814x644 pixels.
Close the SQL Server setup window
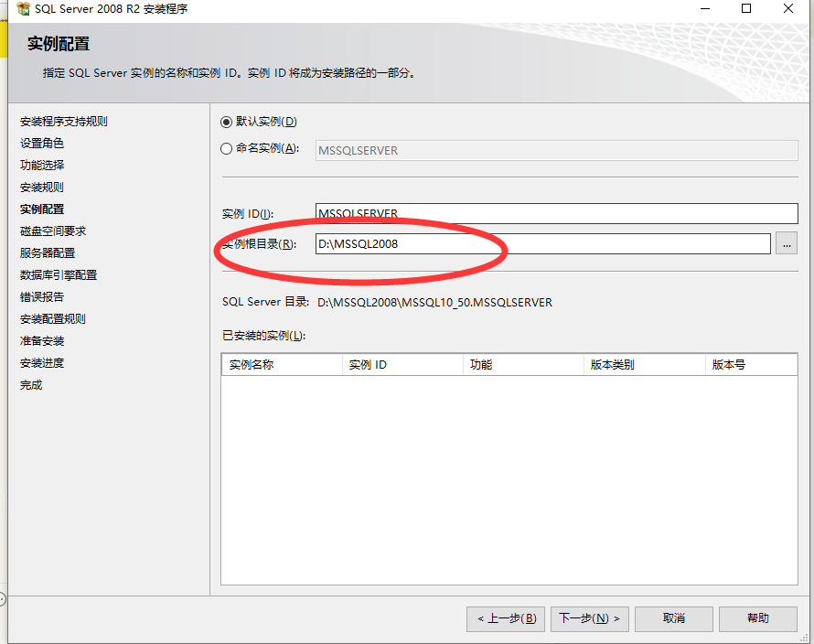(x=788, y=8)
